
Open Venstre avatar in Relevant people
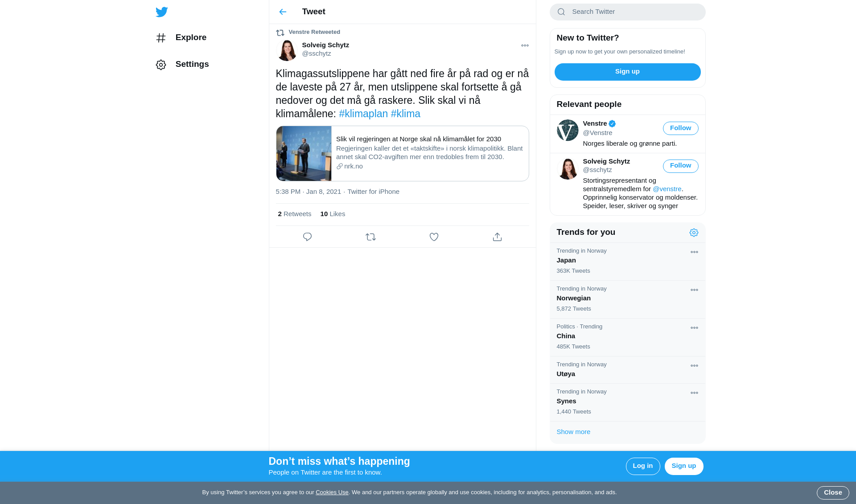click(x=568, y=130)
